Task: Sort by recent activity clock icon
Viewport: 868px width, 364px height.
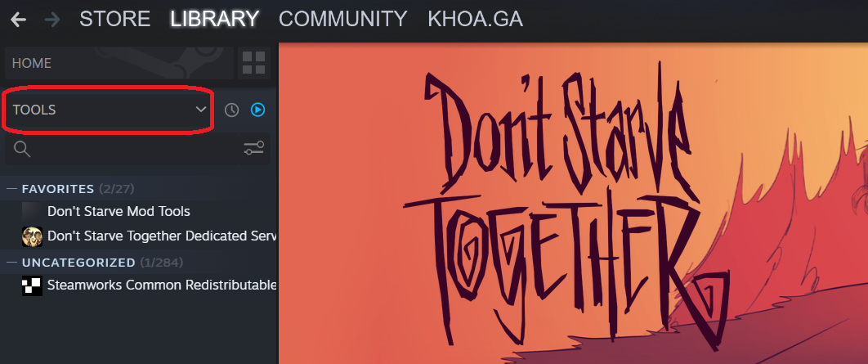Action: click(231, 110)
